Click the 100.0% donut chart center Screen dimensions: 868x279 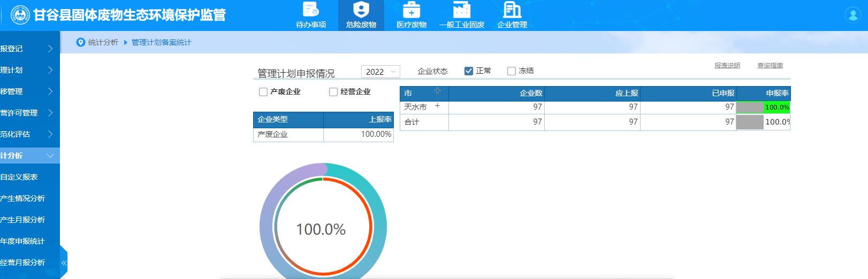point(321,229)
